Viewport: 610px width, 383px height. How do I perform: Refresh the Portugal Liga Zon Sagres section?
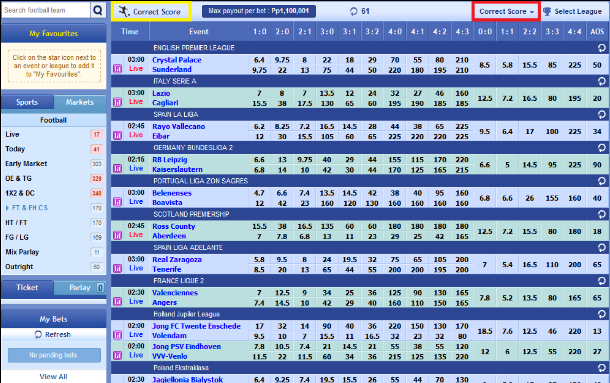601,181
